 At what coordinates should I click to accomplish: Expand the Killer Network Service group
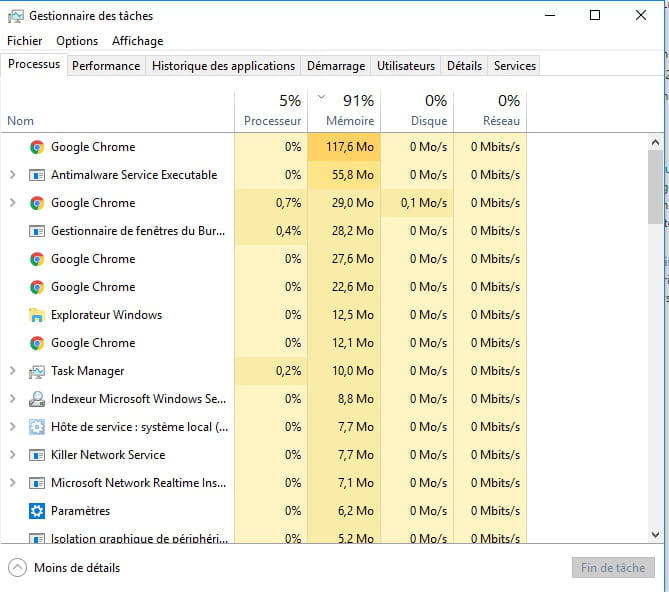coord(12,455)
